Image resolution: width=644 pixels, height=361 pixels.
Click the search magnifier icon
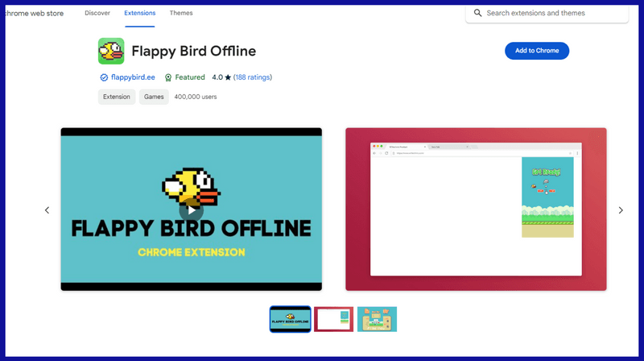point(478,13)
